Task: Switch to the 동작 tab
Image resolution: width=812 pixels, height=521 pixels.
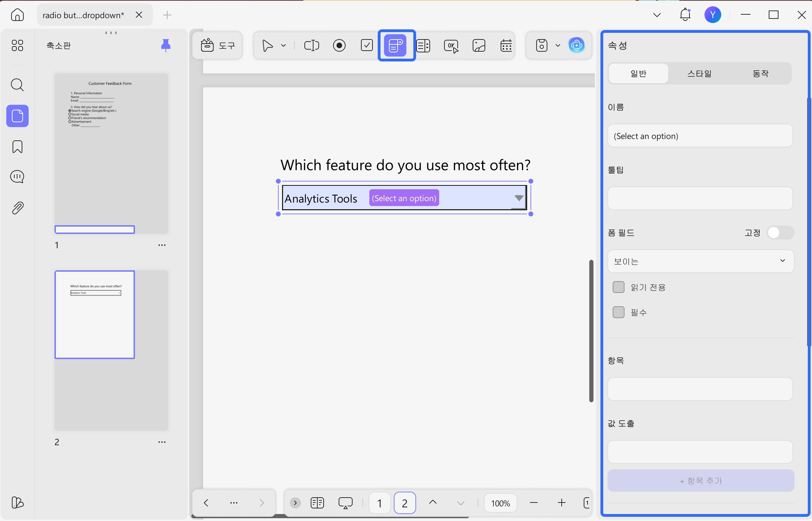Action: click(x=761, y=73)
